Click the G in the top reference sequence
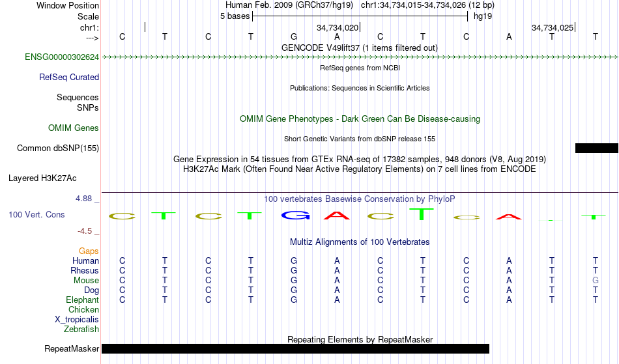Screen dimensions: 619x364 tap(294, 37)
